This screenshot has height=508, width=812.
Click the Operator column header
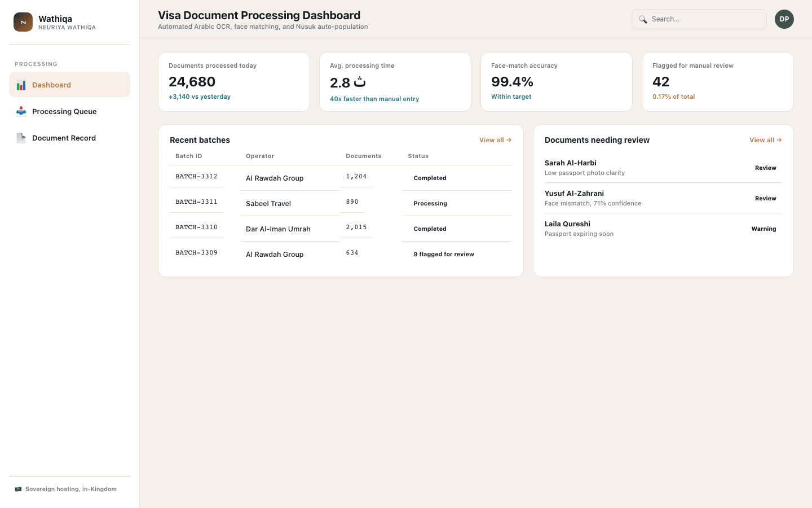[260, 156]
